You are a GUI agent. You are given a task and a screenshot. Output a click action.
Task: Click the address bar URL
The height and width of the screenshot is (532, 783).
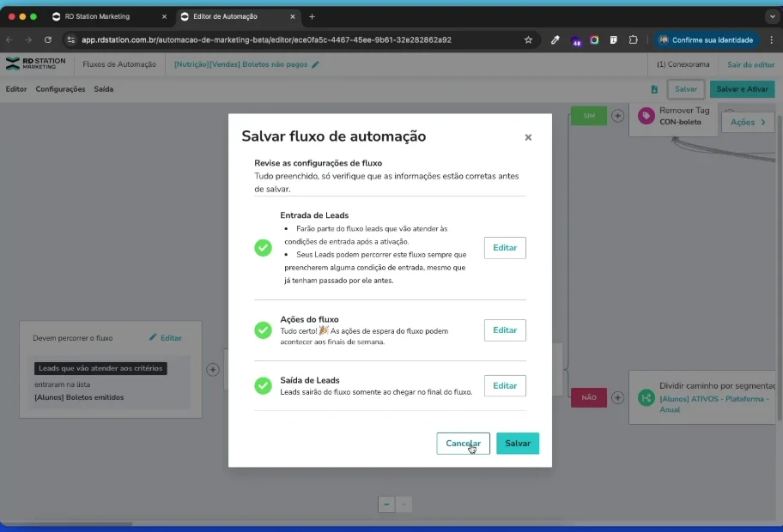tap(266, 40)
